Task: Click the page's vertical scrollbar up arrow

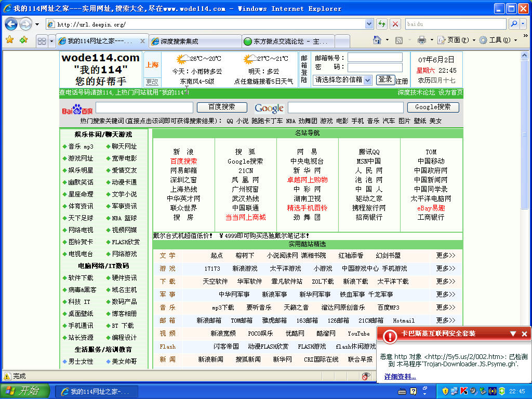Action: tap(525, 55)
